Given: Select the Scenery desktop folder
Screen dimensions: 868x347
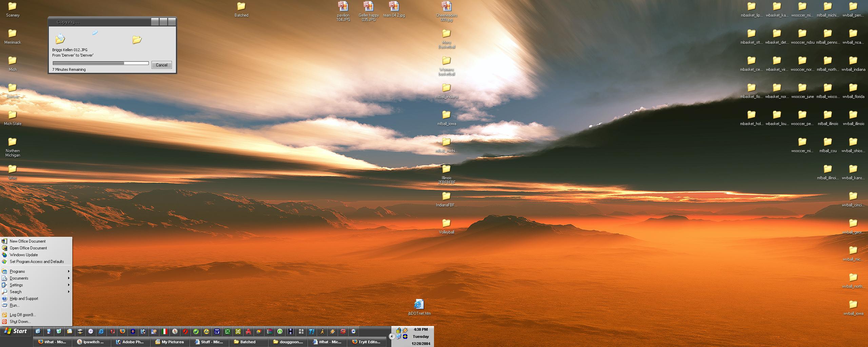Looking at the screenshot, I should coord(13,7).
